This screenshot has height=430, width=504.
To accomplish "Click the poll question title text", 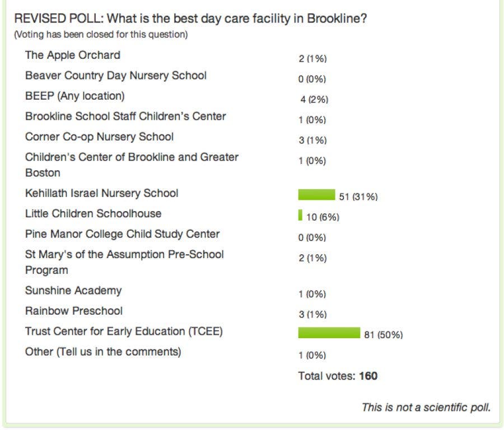I will pyautogui.click(x=190, y=18).
